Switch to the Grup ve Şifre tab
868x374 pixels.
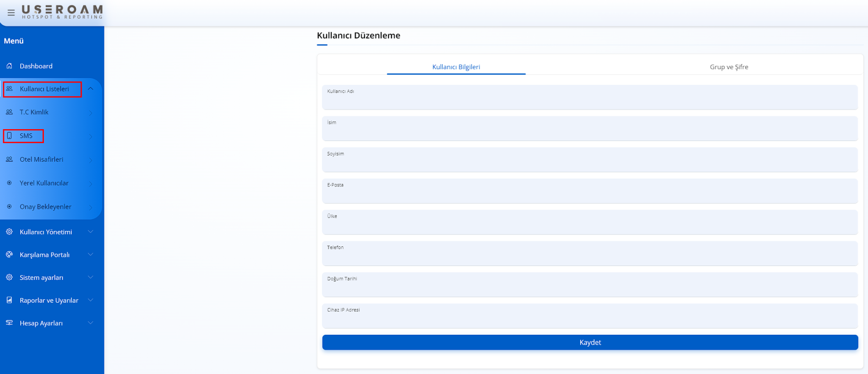pyautogui.click(x=729, y=67)
